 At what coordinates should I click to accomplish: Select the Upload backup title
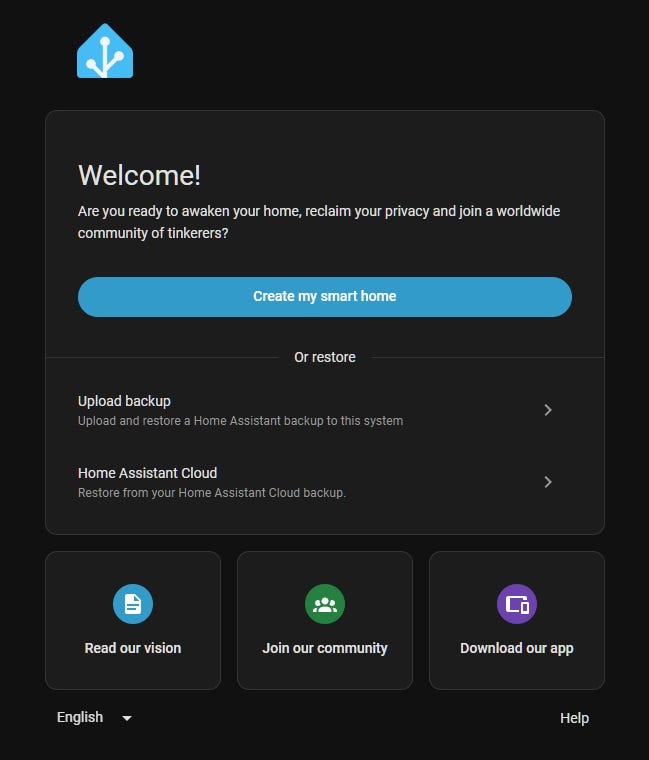pos(124,401)
